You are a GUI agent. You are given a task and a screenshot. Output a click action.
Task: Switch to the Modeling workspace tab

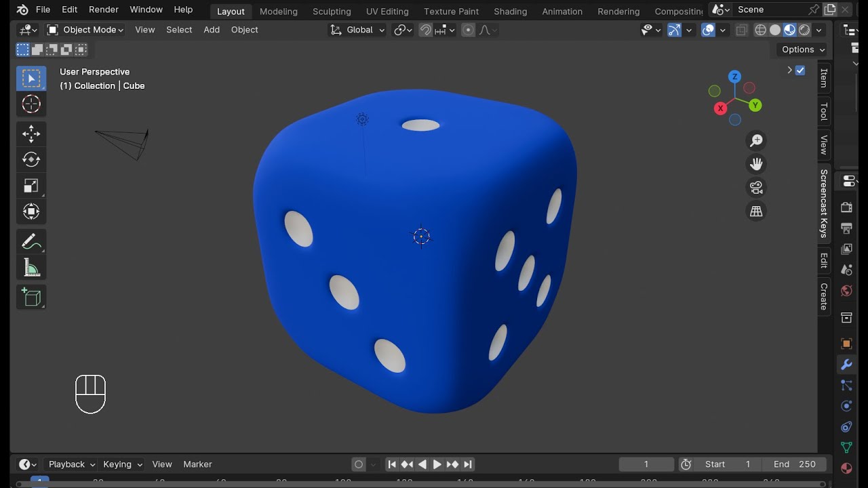pos(279,12)
